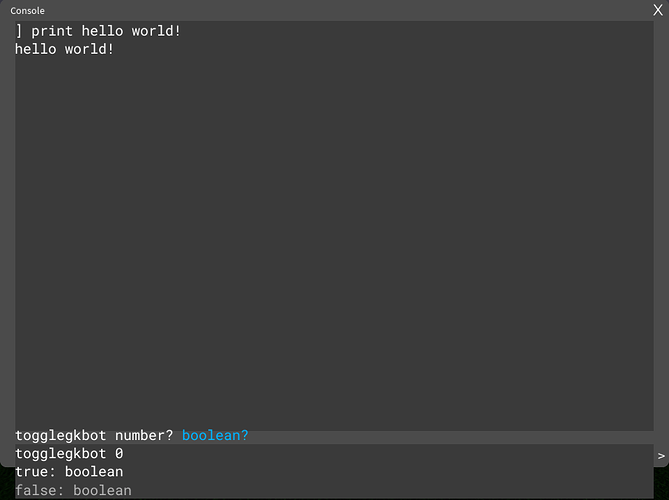The width and height of the screenshot is (669, 500).
Task: Click the word "true" in the suggestions
Action: click(x=31, y=472)
